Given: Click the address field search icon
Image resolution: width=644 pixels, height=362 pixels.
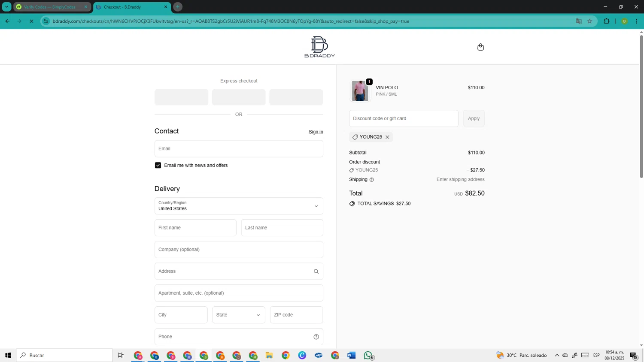Looking at the screenshot, I should point(316,271).
